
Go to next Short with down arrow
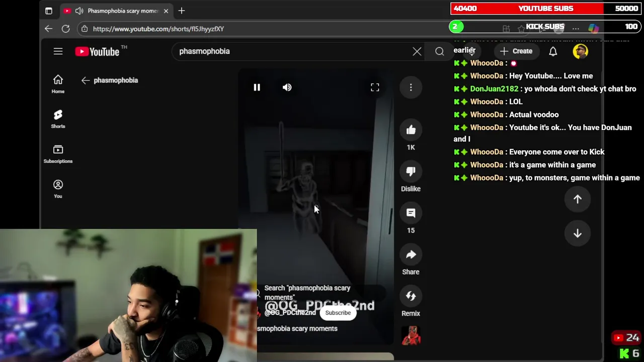[x=578, y=233]
